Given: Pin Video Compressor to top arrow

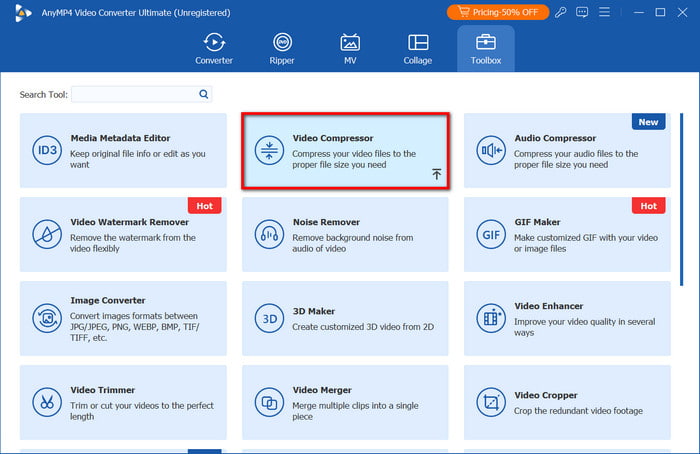Looking at the screenshot, I should pyautogui.click(x=437, y=174).
